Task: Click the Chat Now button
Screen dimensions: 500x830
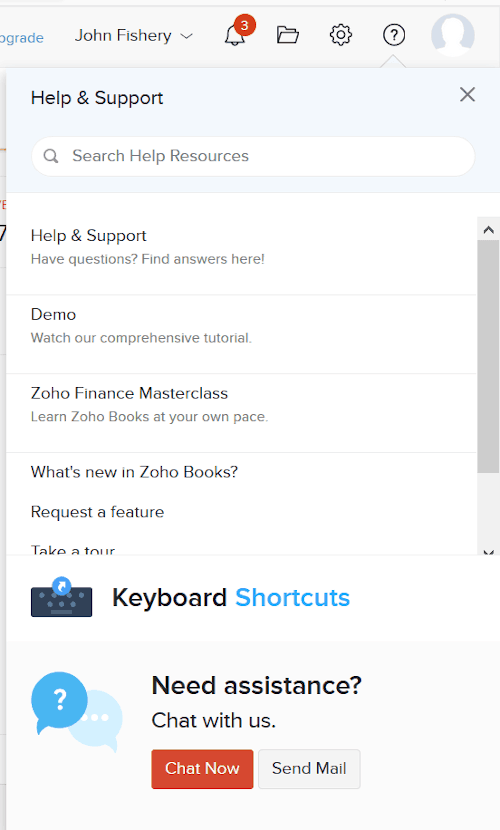Action: 202,769
